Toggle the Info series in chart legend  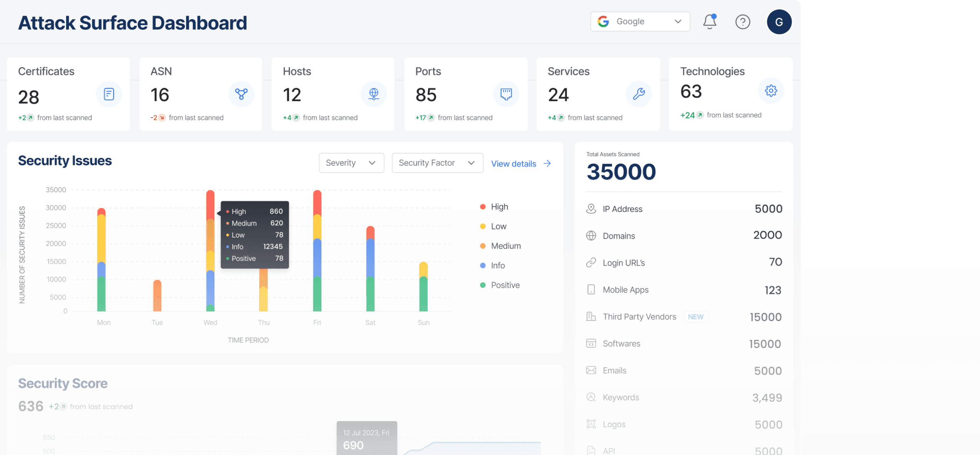498,266
